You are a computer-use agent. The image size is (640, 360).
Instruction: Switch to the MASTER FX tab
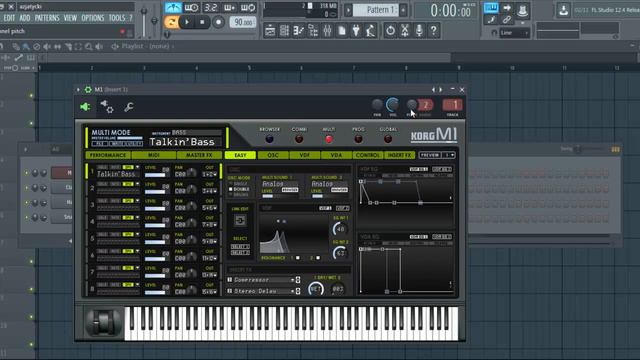[x=199, y=156]
